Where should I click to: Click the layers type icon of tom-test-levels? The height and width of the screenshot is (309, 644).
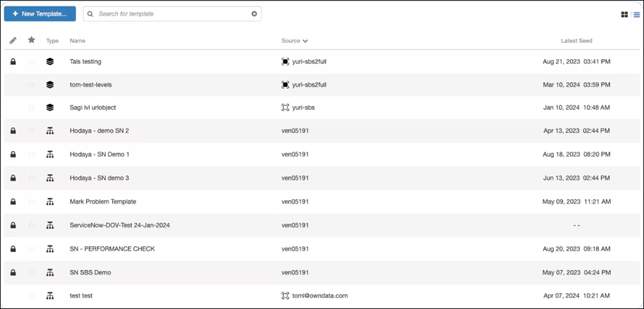[x=50, y=85]
